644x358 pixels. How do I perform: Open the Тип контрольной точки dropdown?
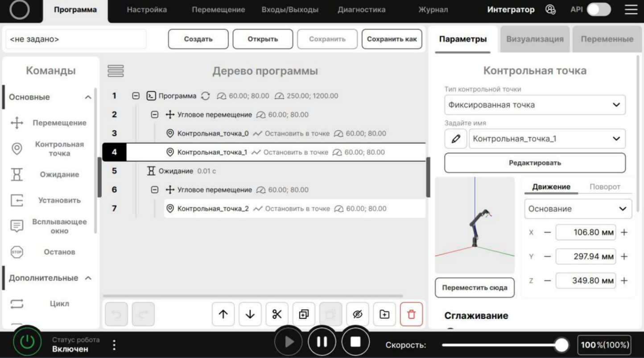click(x=535, y=105)
